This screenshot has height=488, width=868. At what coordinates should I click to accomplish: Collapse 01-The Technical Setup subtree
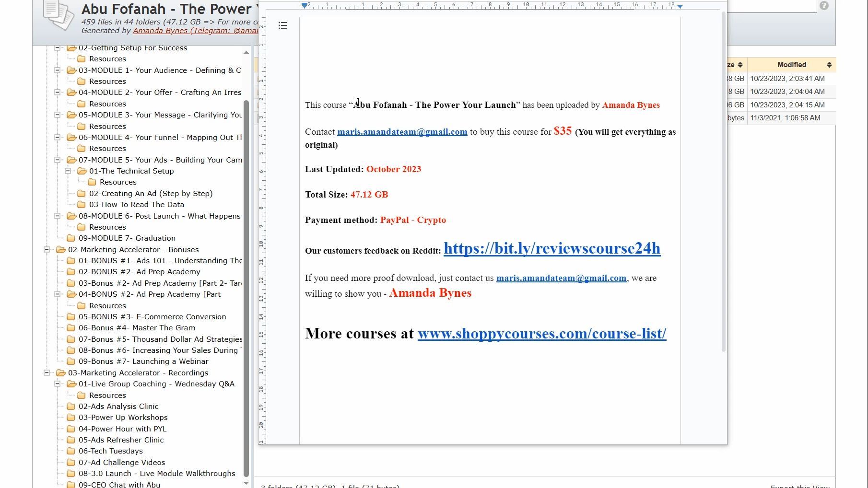tap(68, 171)
